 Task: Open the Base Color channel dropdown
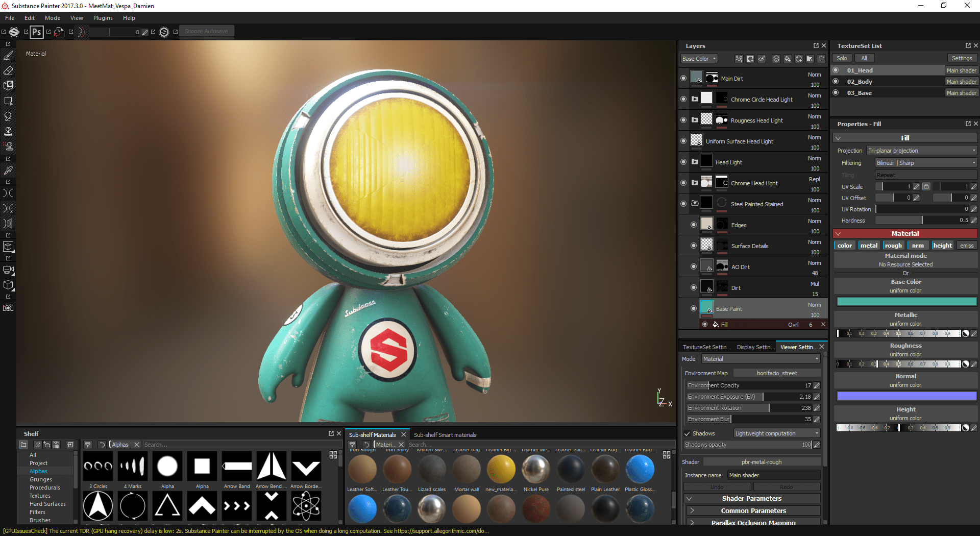coord(699,59)
